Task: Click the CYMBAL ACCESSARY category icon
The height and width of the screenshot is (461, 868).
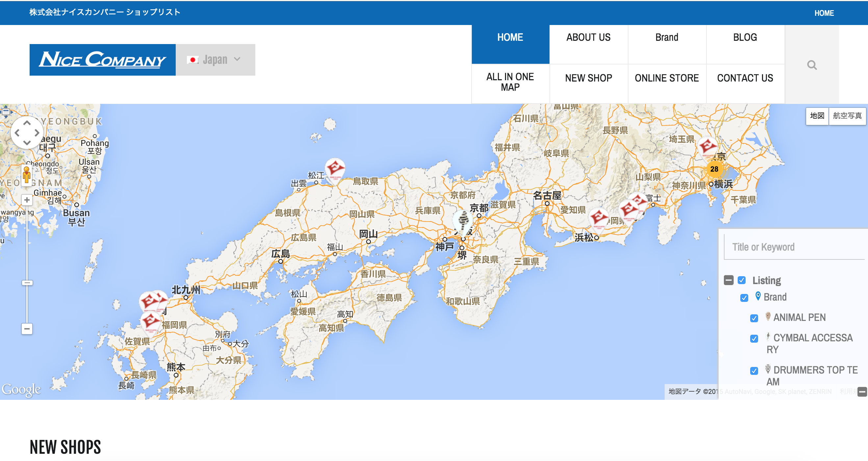Action: (768, 336)
